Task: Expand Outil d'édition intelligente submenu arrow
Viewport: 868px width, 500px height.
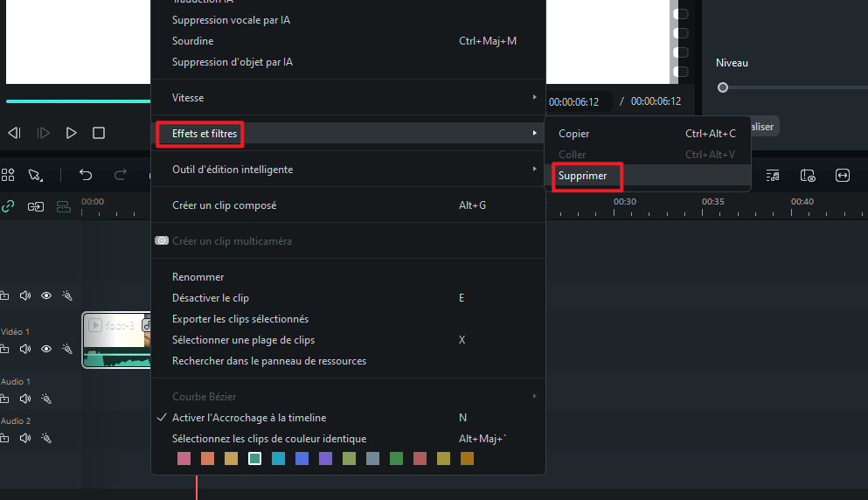Action: [534, 169]
